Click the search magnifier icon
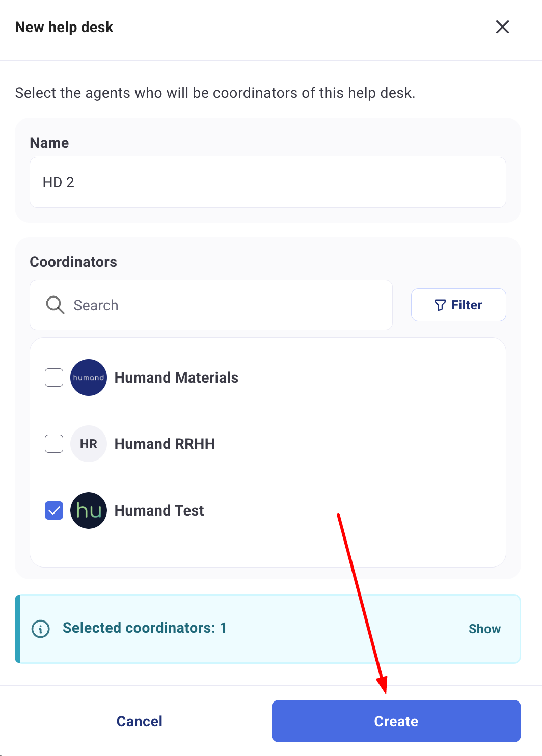This screenshot has height=756, width=542. click(55, 305)
